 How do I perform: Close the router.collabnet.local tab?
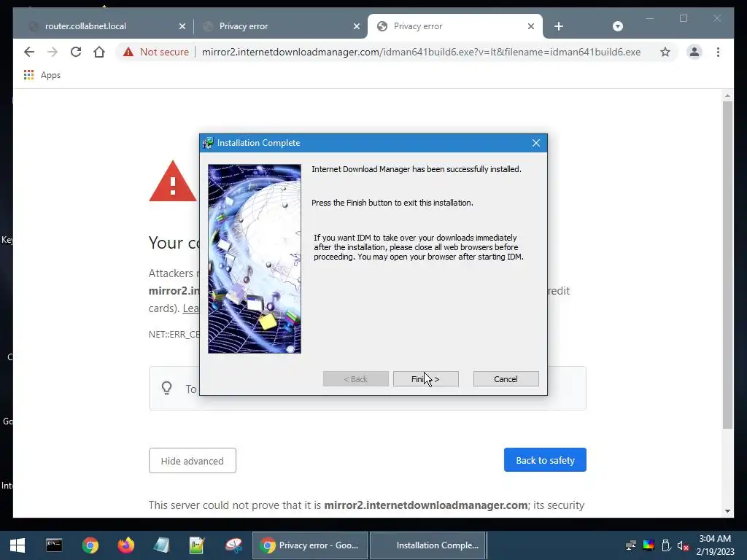182,26
